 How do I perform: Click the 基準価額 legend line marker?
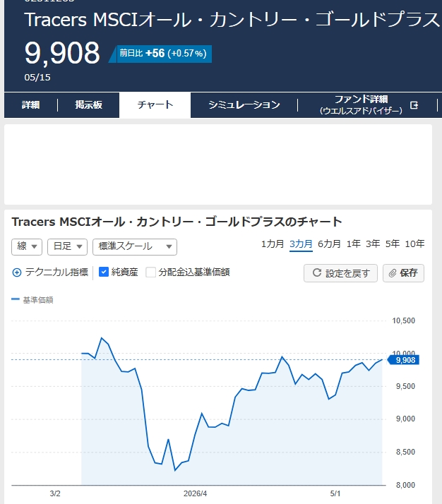(16, 299)
